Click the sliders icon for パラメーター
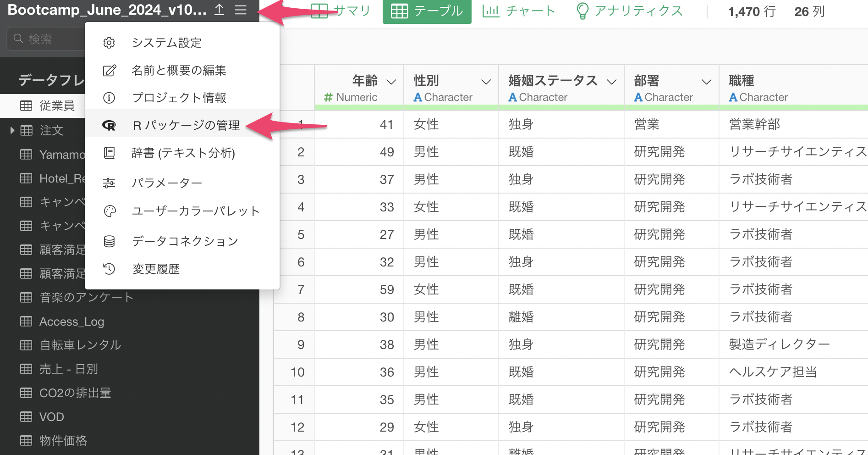The width and height of the screenshot is (868, 455). point(109,183)
